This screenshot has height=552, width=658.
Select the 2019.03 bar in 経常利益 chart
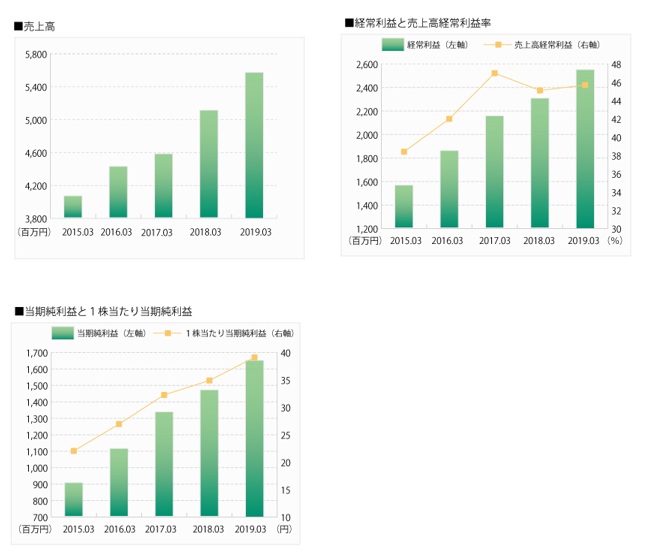(585, 149)
